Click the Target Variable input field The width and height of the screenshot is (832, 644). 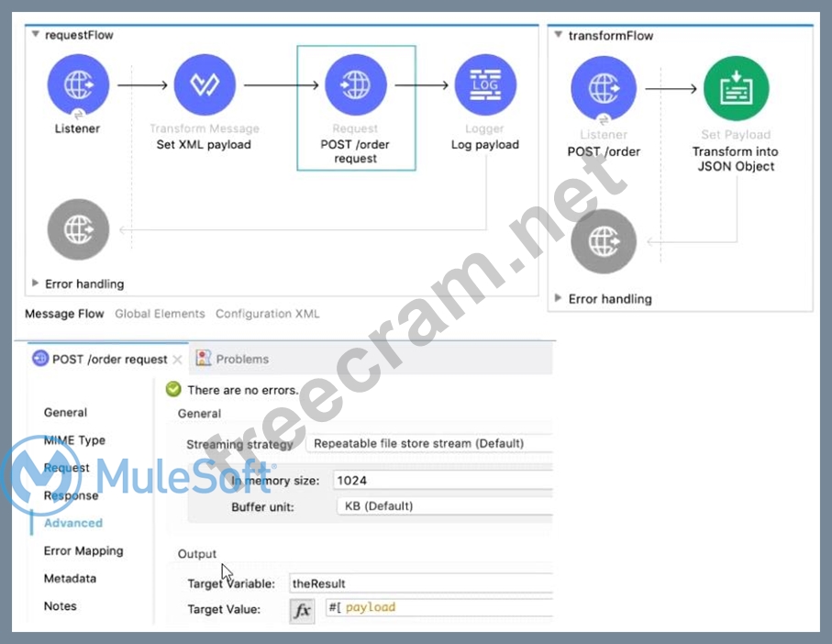419,583
